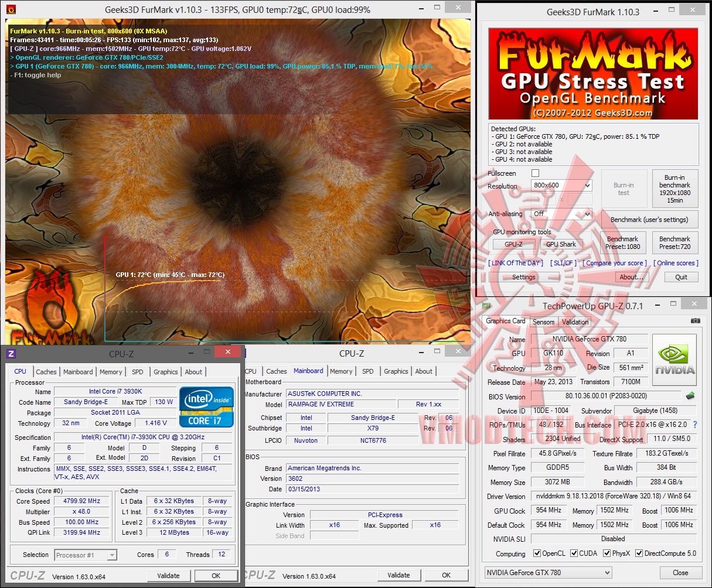
Task: Click Validate in right CPU-Z window
Action: (398, 575)
